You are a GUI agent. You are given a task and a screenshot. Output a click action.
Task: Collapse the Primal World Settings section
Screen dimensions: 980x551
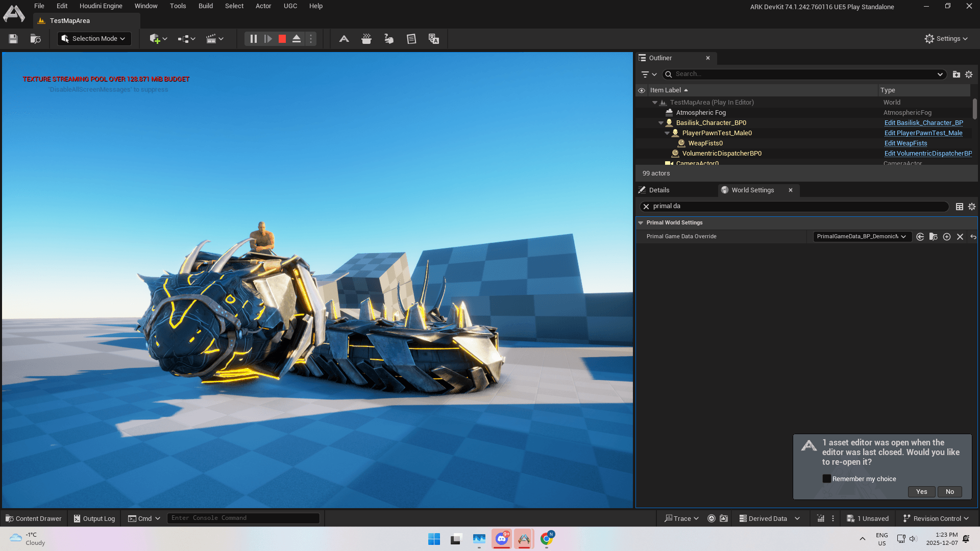[x=641, y=223]
